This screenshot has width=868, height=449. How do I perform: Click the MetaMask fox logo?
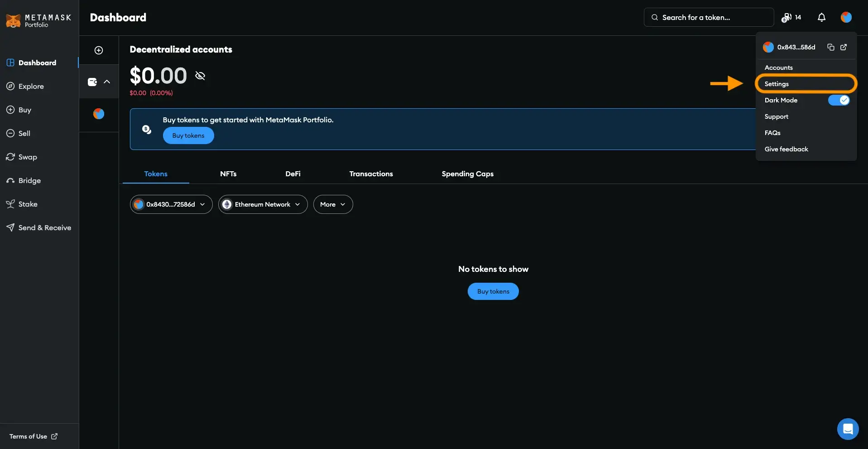tap(13, 20)
